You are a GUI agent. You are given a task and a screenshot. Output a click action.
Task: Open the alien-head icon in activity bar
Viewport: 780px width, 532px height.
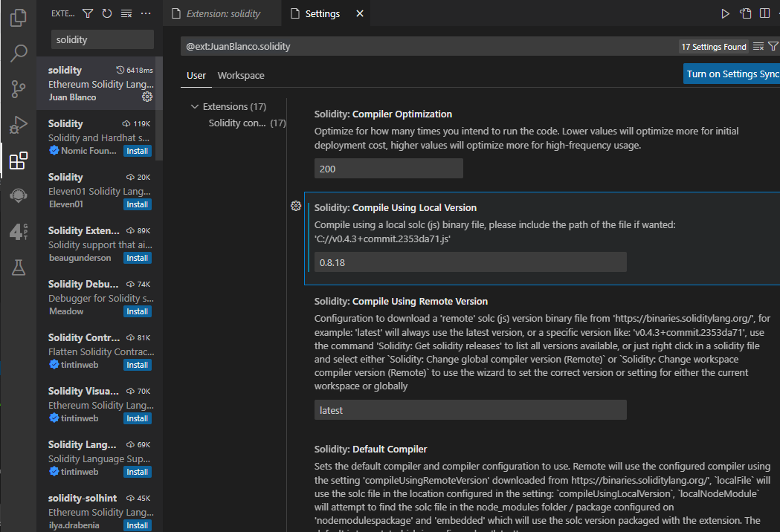point(19,196)
